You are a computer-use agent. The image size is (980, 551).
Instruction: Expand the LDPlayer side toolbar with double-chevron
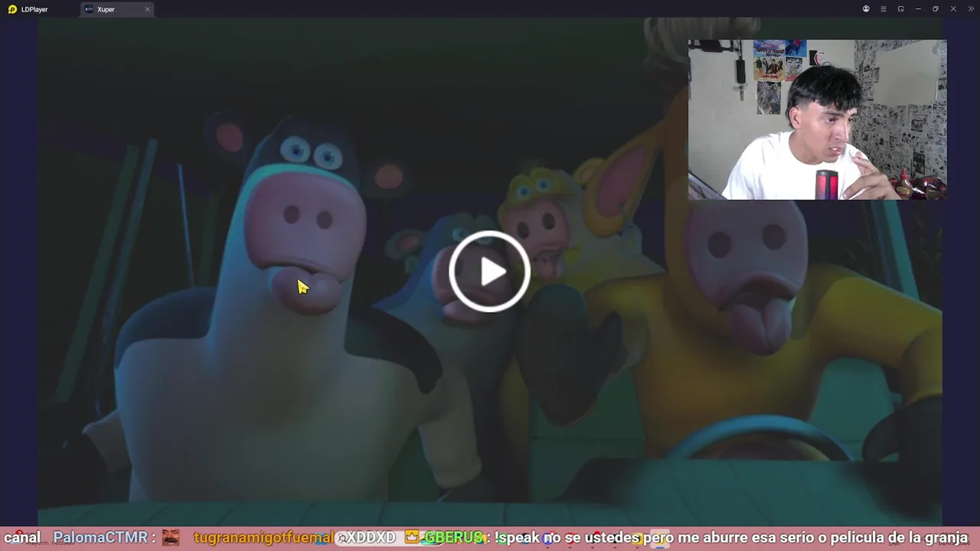coord(971,9)
